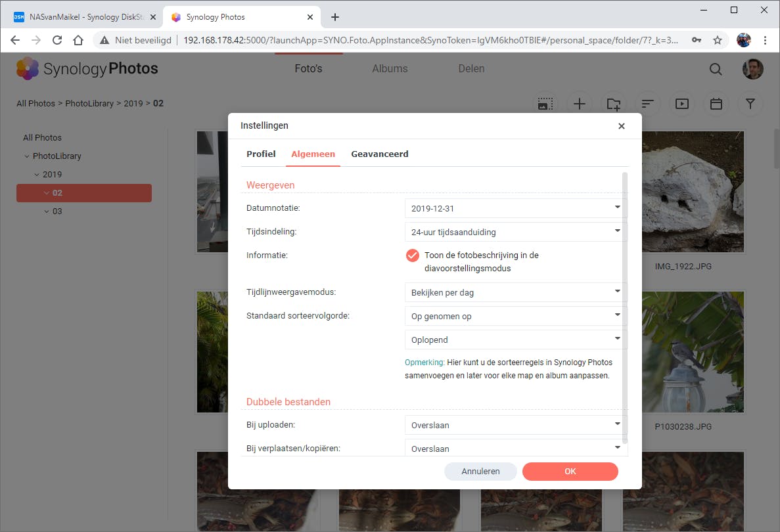This screenshot has width=780, height=532.
Task: Open the Tijdlijnweergavemodus dropdown
Action: point(515,292)
